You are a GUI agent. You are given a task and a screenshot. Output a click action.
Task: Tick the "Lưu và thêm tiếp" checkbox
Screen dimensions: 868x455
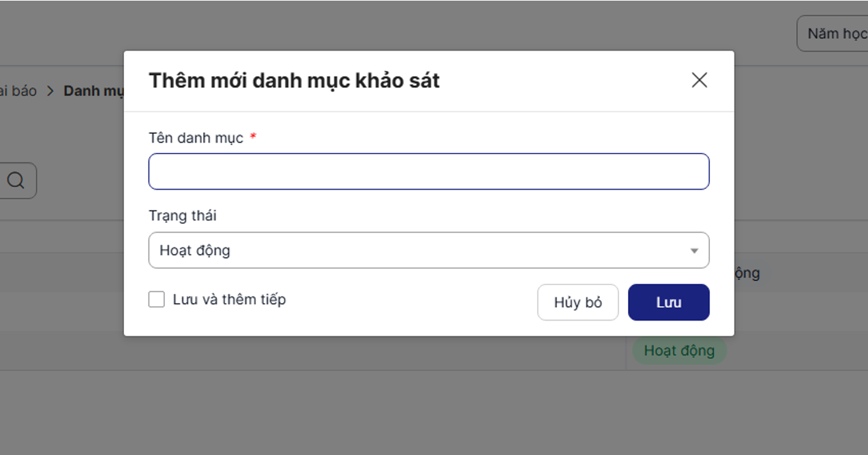point(157,299)
